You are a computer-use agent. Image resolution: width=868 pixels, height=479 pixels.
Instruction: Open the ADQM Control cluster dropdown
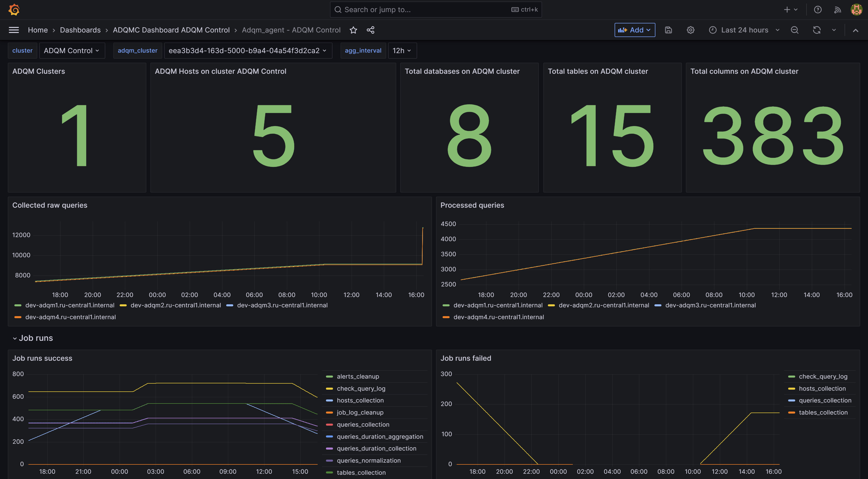coord(72,51)
